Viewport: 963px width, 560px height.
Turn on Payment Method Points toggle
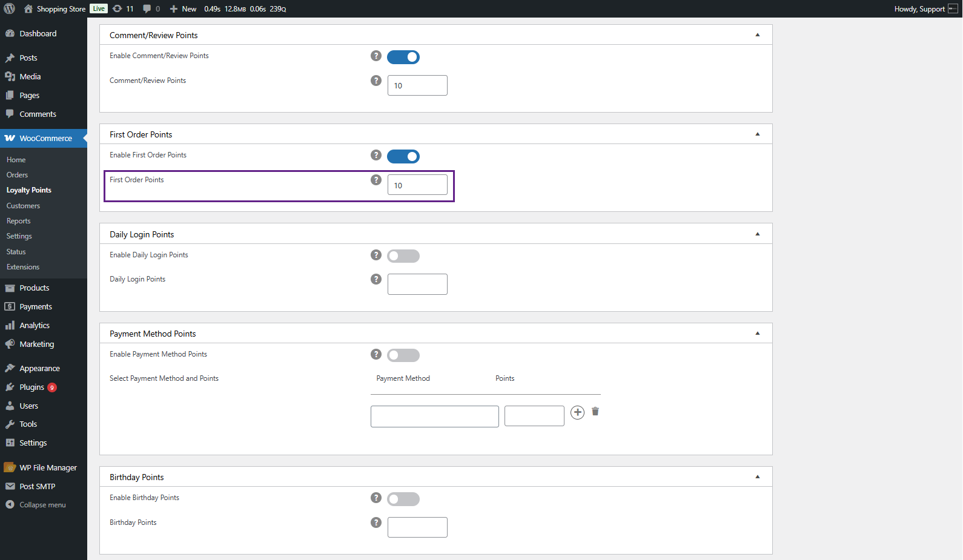pyautogui.click(x=403, y=355)
